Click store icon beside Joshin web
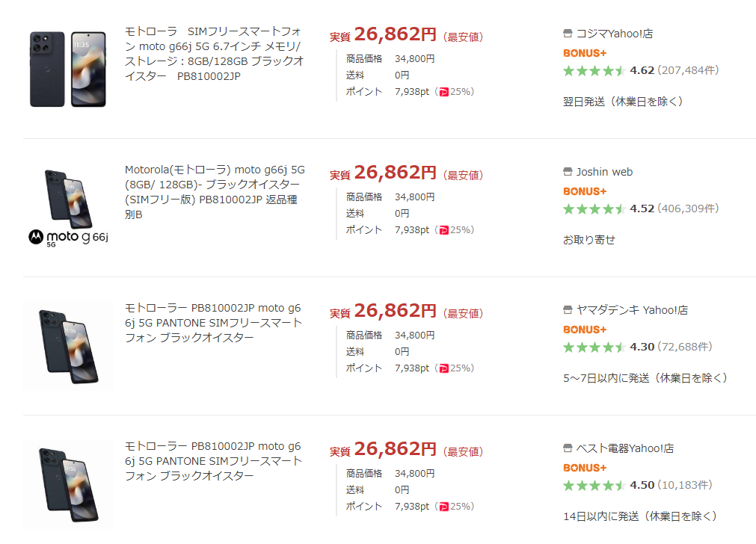The height and width of the screenshot is (544, 756). click(568, 172)
